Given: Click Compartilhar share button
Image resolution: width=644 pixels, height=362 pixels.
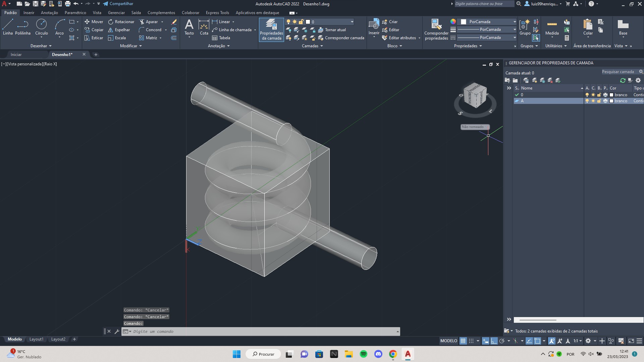Looking at the screenshot, I should (x=118, y=4).
